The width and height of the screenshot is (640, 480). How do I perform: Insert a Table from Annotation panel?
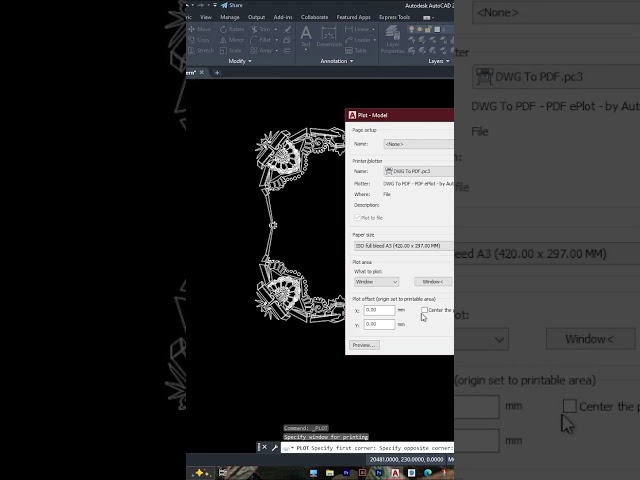click(x=356, y=51)
